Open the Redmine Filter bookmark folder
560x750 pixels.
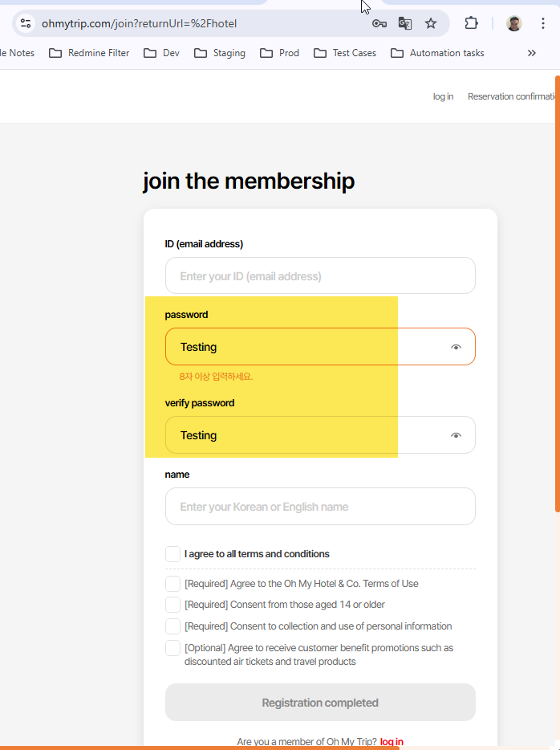(x=89, y=53)
